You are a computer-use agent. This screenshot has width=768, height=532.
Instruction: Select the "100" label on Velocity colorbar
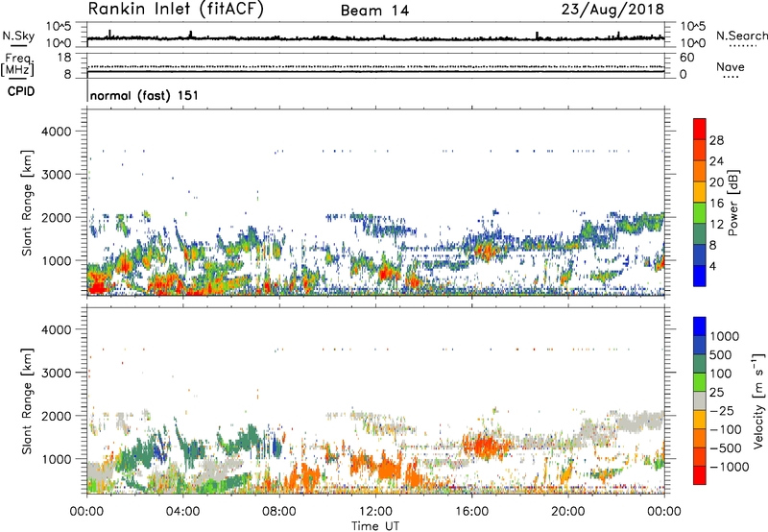coord(721,374)
